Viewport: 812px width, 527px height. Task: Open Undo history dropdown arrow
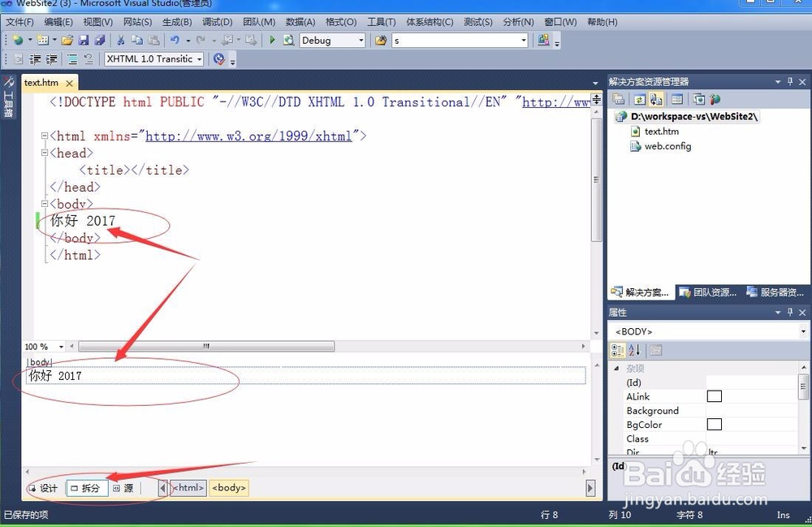pyautogui.click(x=188, y=41)
